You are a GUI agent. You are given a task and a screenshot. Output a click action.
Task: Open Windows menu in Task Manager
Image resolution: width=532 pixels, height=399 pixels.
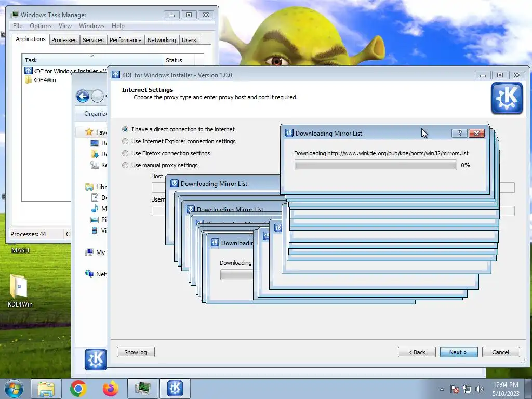tap(91, 26)
